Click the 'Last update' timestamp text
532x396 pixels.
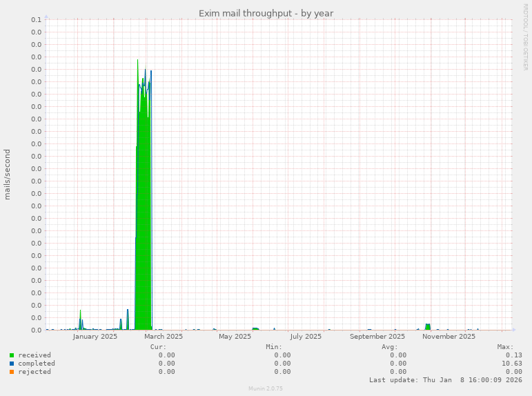pos(446,380)
